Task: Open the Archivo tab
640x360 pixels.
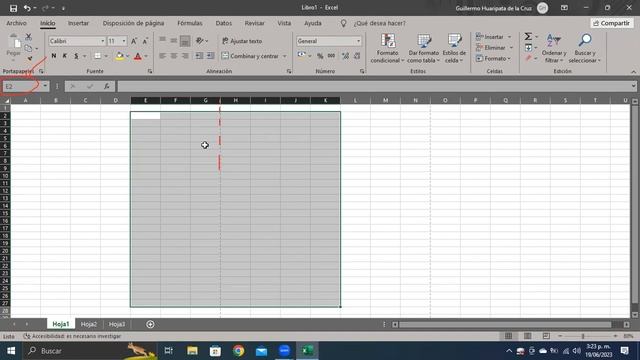Action: 16,23
